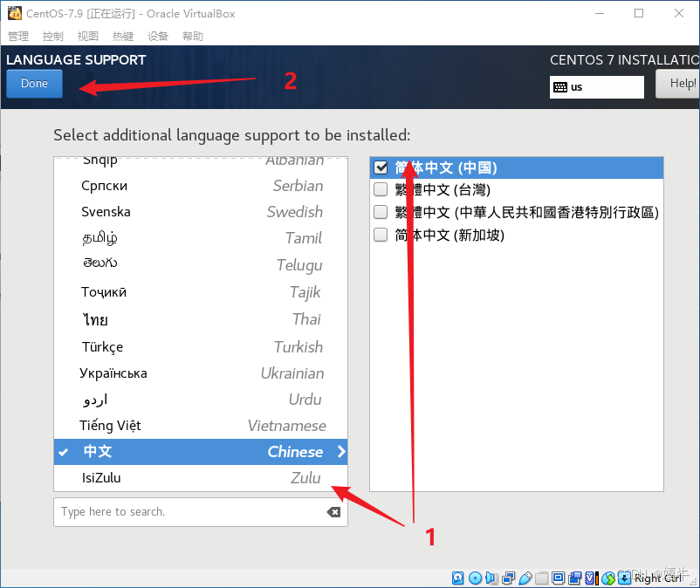The image size is (700, 588).
Task: Click the checkmark beside 中文 Chinese
Action: click(x=64, y=453)
